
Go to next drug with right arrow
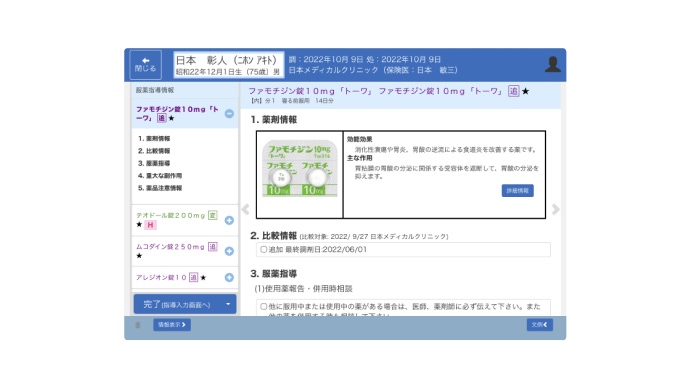[556, 209]
